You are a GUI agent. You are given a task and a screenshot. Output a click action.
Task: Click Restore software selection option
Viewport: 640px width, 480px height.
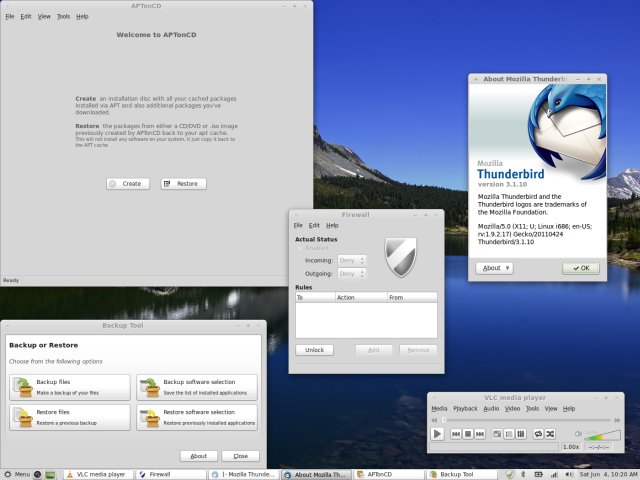(197, 416)
